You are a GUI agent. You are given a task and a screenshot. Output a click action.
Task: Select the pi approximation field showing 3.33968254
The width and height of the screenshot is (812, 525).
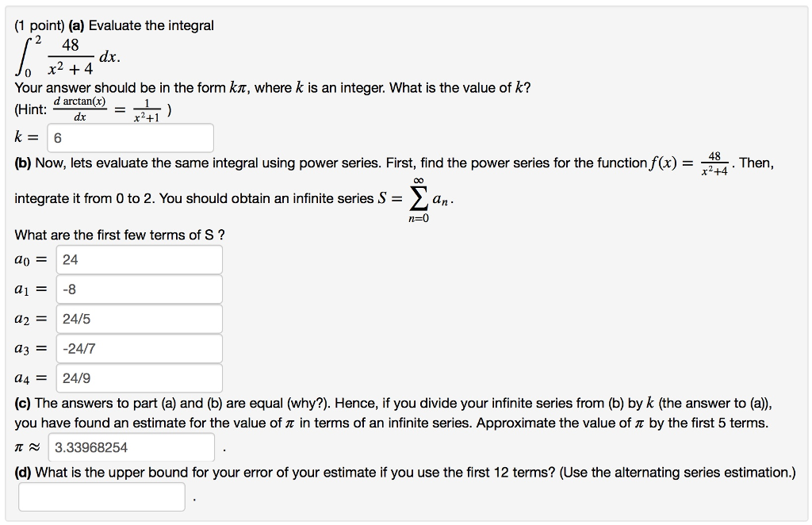coord(131,447)
